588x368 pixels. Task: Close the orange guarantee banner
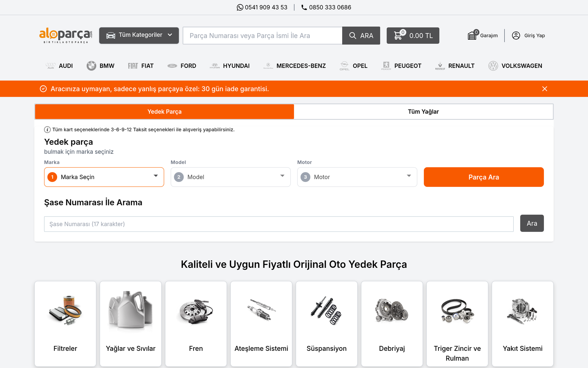pyautogui.click(x=545, y=89)
